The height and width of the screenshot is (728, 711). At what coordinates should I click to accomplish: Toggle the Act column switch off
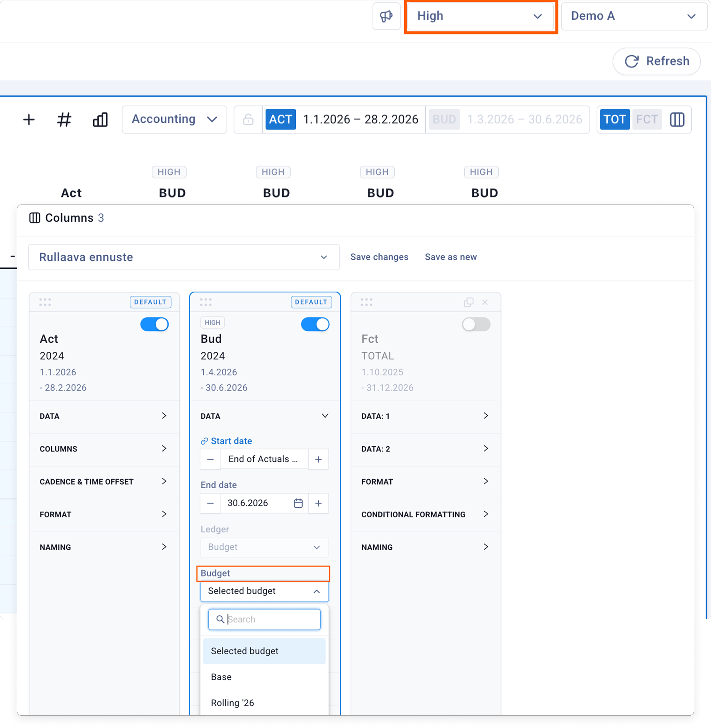pos(155,324)
